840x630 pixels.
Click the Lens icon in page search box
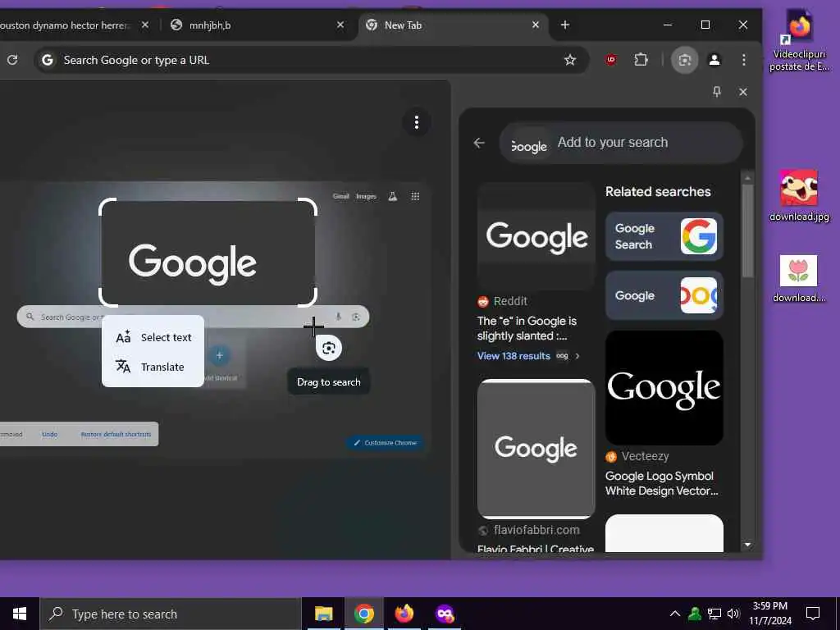coord(356,317)
